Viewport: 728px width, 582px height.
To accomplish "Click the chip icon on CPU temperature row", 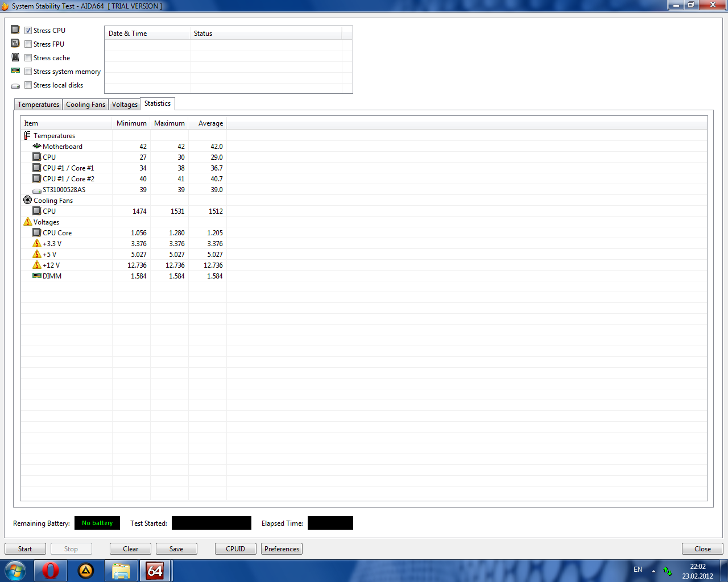I will pos(37,157).
